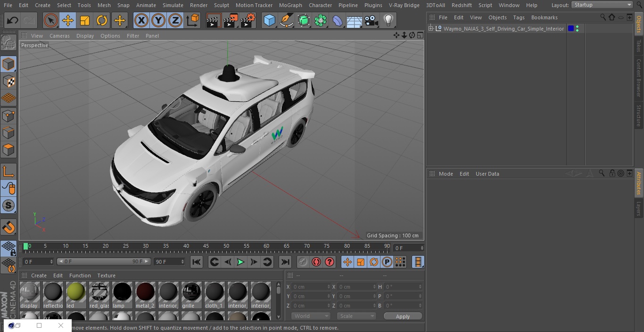
Task: Select the spline Pen tool
Action: (287, 20)
